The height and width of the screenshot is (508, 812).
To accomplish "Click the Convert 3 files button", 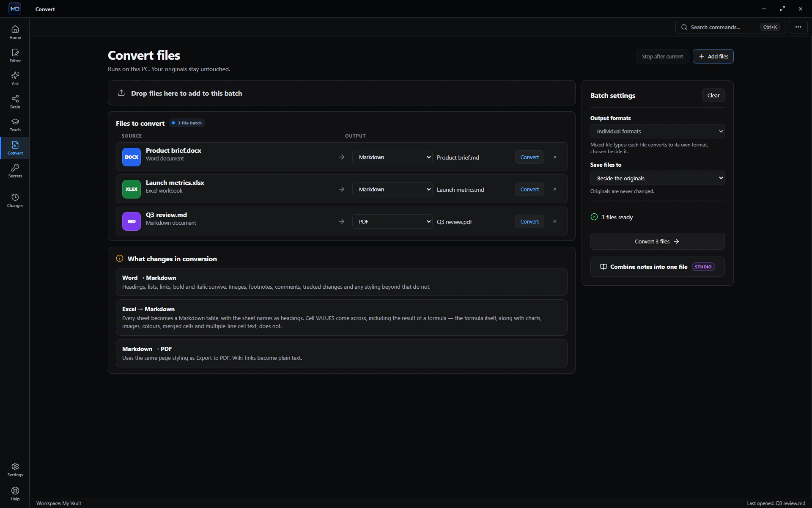I will coord(657,241).
